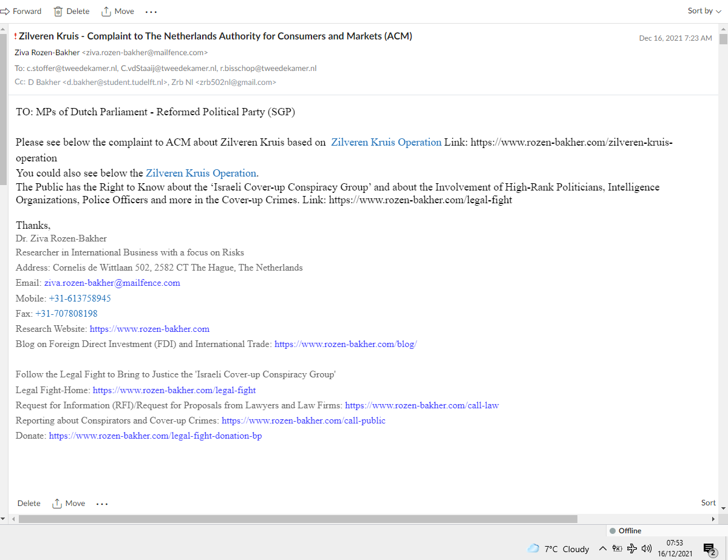
Task: Open Legal Fight-Home link
Action: click(x=174, y=390)
